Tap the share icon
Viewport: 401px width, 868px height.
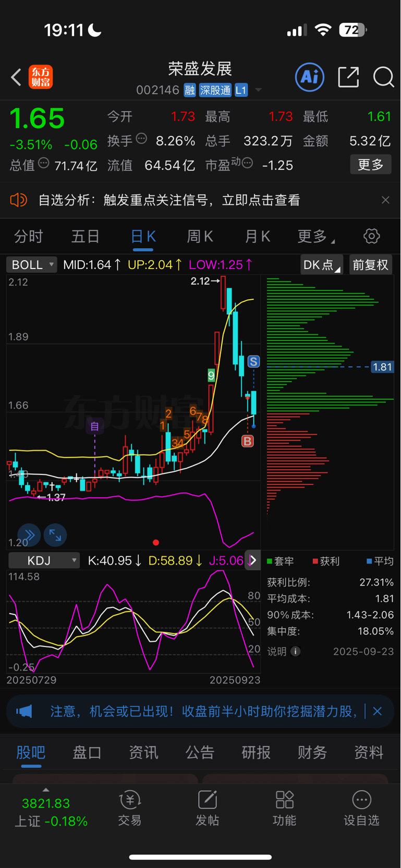pos(348,77)
